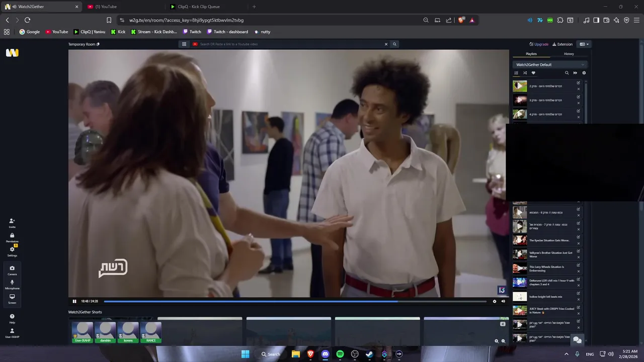Open the browser extensions puzzle icon
Screen dimensions: 644x362
click(560, 20)
